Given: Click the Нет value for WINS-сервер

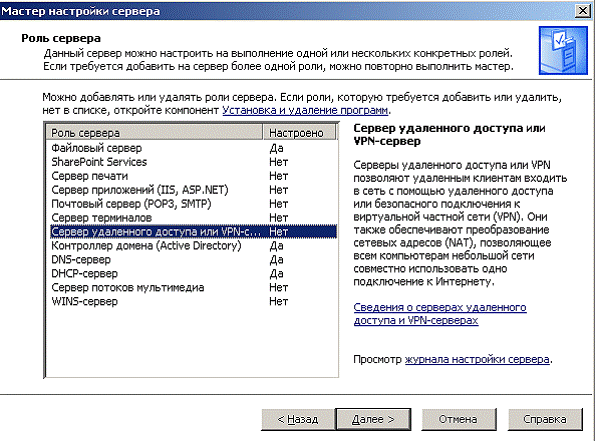Looking at the screenshot, I should pos(279,301).
